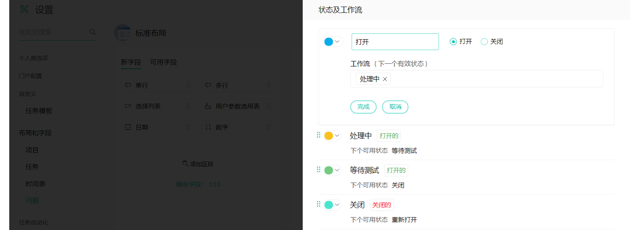Click the status name input field 打开

tap(395, 42)
